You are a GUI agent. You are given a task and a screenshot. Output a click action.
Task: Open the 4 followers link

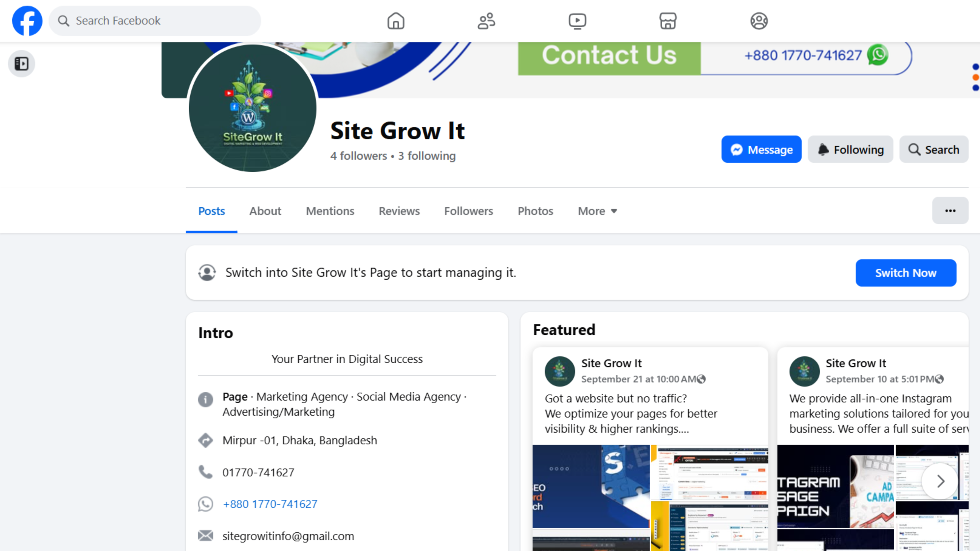tap(359, 156)
